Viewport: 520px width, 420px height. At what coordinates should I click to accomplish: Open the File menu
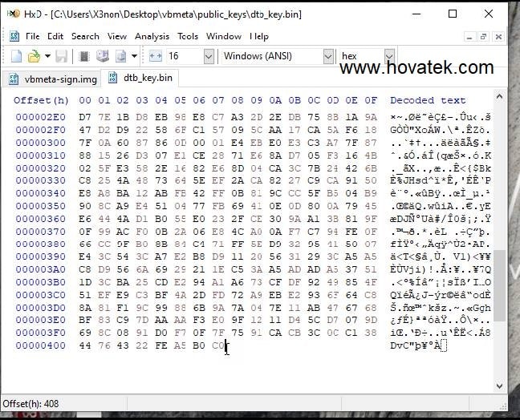point(32,36)
